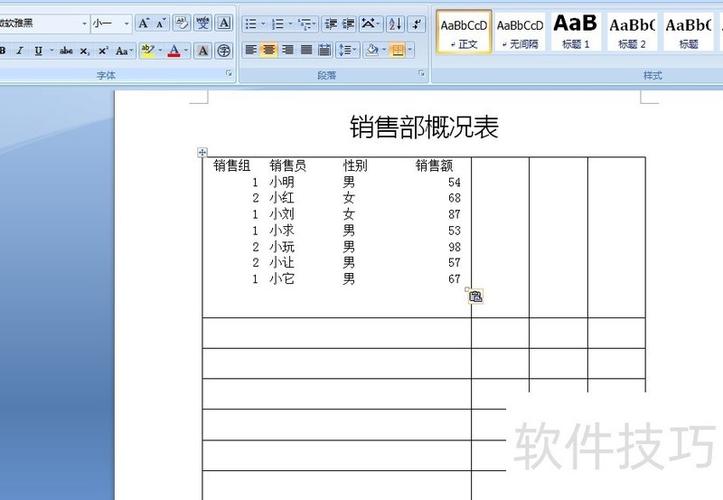Viewport: 723px width, 500px height.
Task: Open highlight color dropdown arrow
Action: [x=160, y=51]
